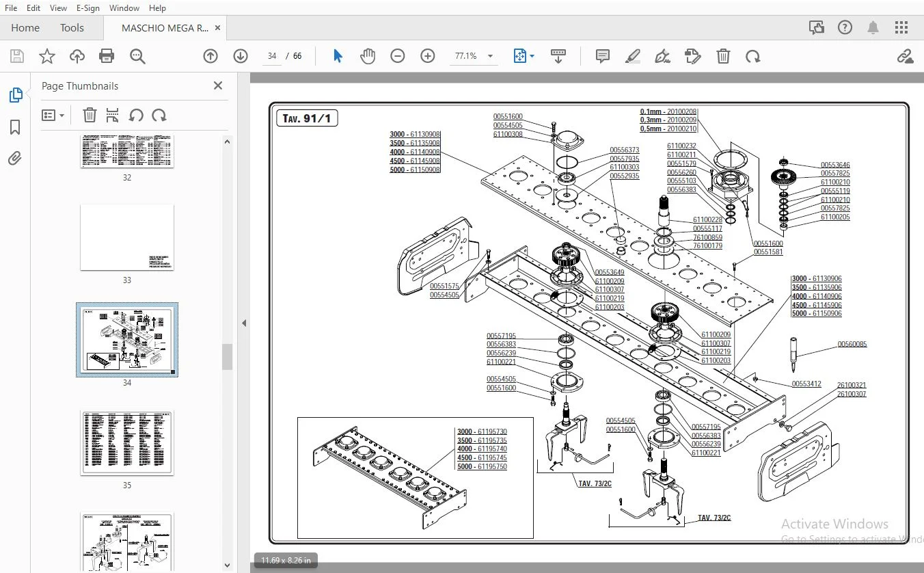The height and width of the screenshot is (573, 924).
Task: Add a sticky note comment
Action: click(603, 56)
